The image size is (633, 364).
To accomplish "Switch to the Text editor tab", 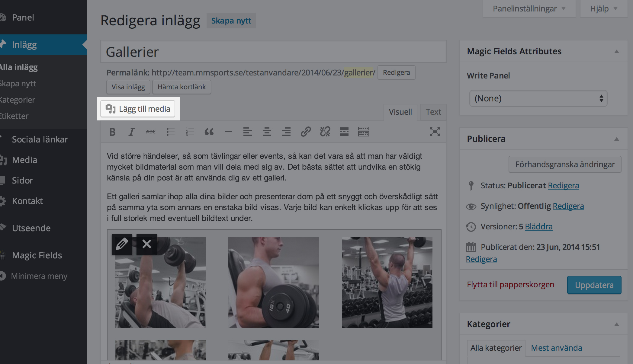I will (433, 112).
